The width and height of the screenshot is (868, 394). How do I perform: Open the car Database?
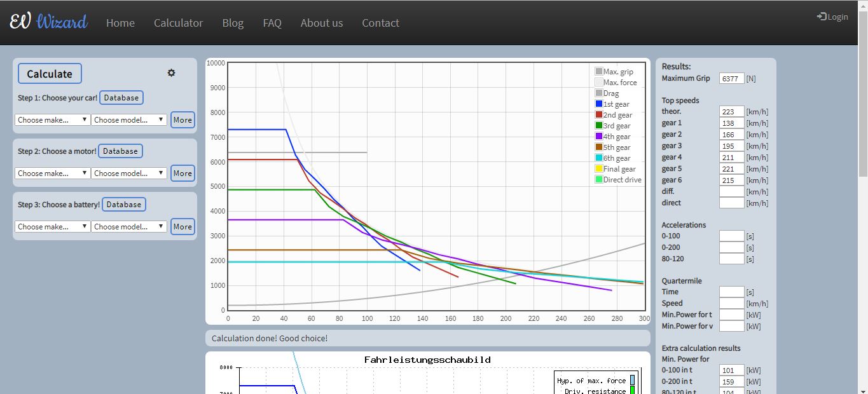click(121, 97)
